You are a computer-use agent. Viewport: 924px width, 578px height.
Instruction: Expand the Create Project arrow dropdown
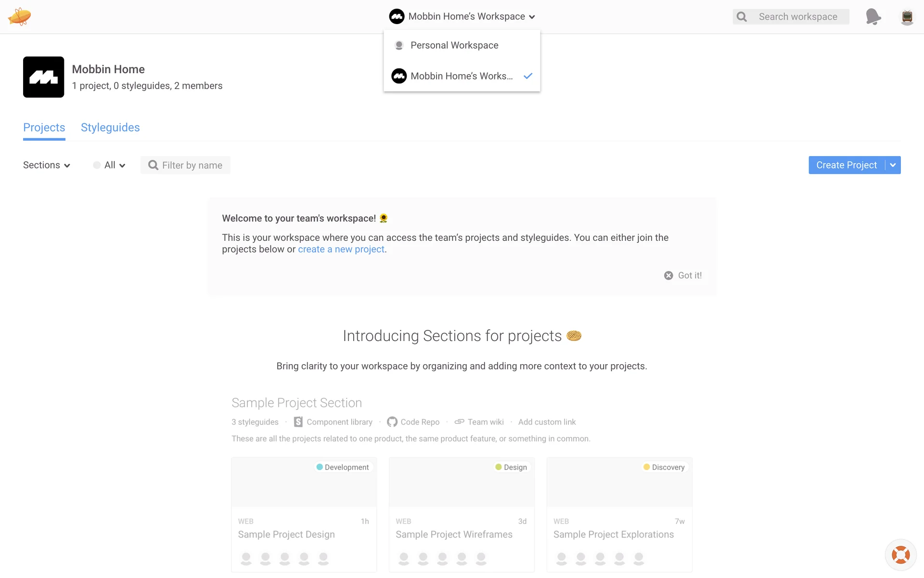pos(893,165)
